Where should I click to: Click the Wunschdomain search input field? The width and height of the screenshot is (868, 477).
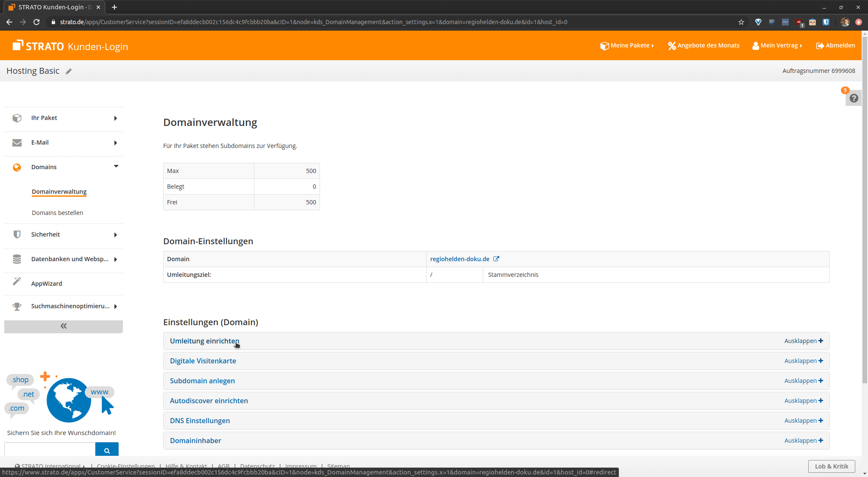50,449
